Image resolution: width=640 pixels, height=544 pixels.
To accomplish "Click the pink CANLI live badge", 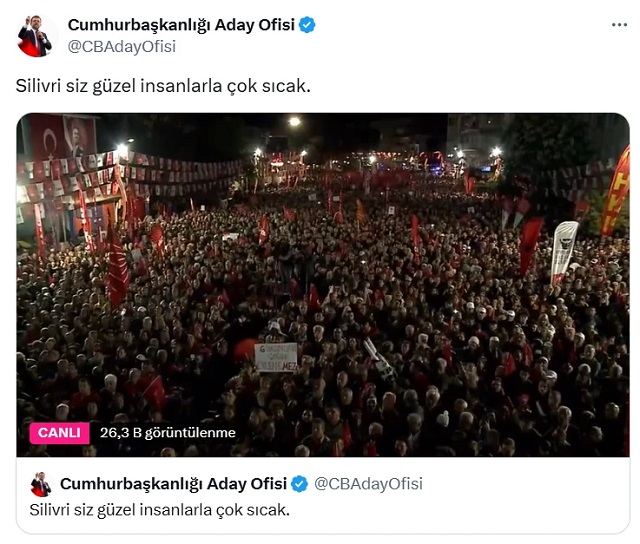I will (59, 433).
